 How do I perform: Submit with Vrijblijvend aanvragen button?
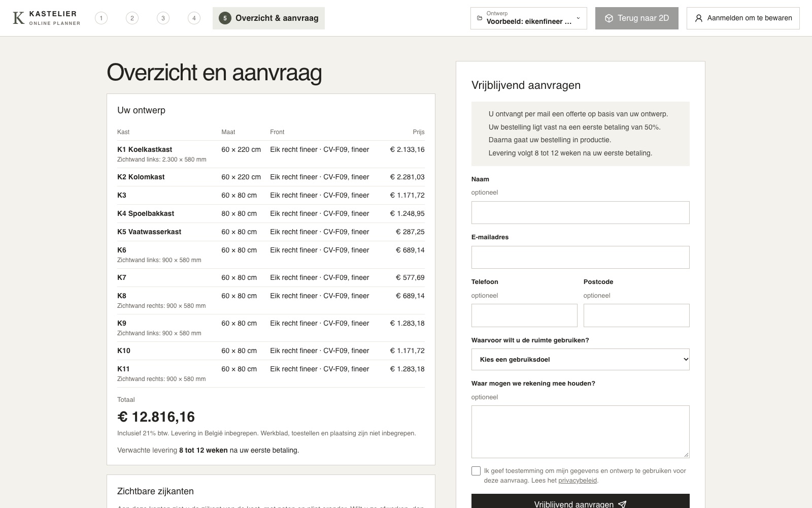(580, 501)
